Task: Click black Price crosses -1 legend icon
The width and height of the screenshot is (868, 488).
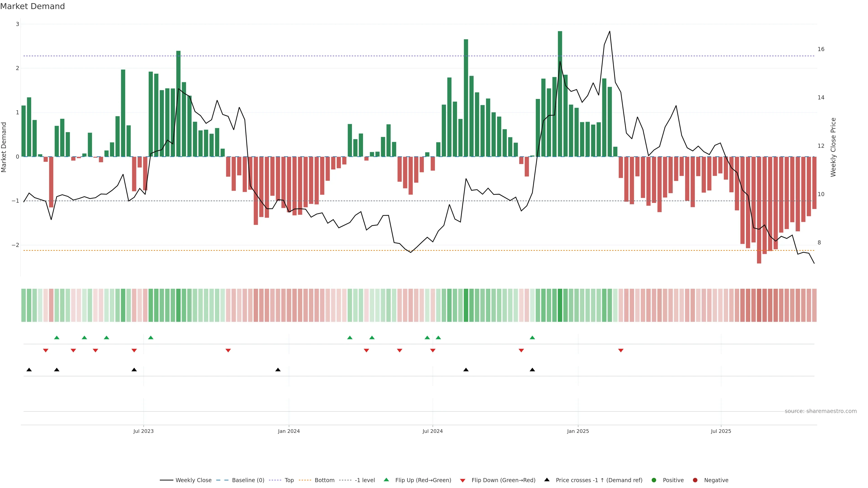Action: 547,480
